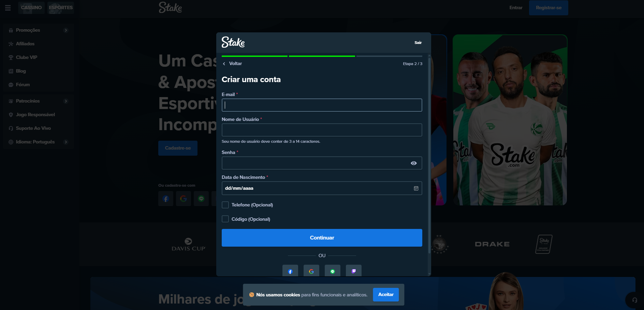
Task: Click the first green progress step bar
Action: [x=254, y=56]
